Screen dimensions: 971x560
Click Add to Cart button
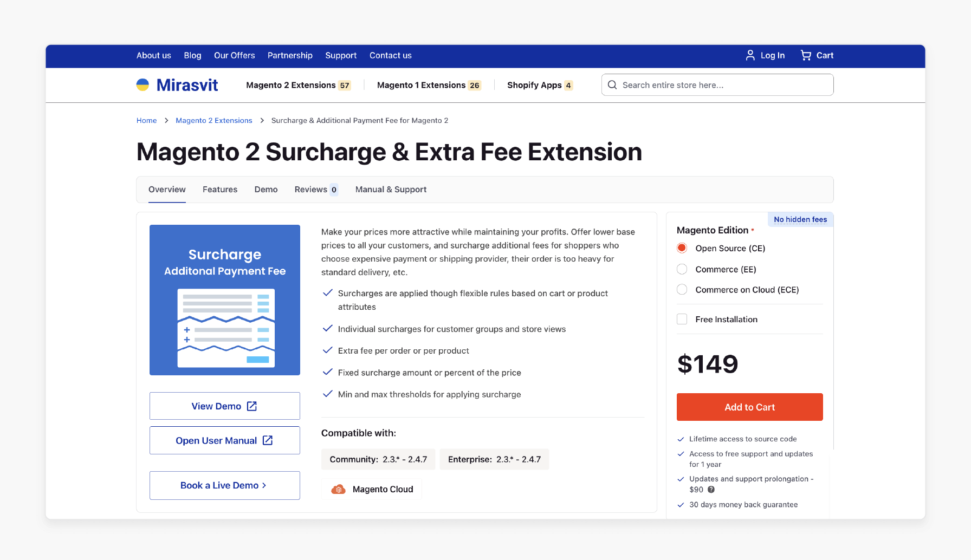750,407
